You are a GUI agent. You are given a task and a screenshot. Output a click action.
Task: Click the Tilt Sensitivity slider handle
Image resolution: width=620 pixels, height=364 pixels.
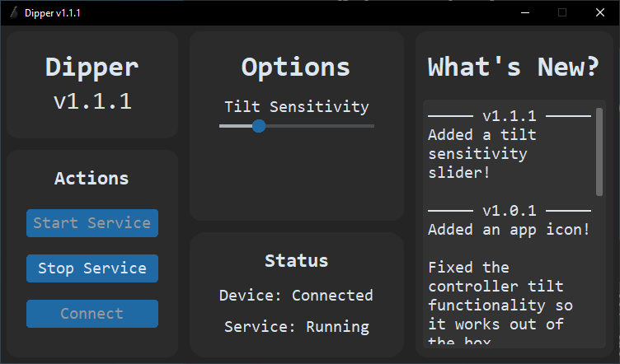[x=259, y=126]
